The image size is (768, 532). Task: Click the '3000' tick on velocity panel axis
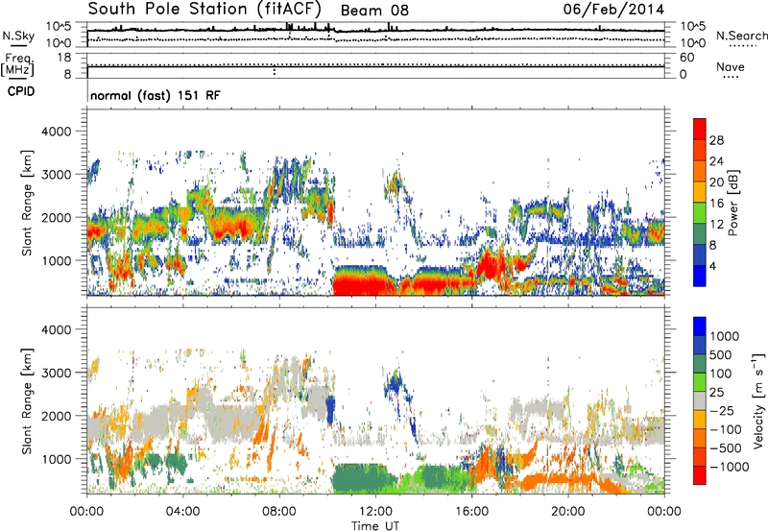(x=57, y=373)
